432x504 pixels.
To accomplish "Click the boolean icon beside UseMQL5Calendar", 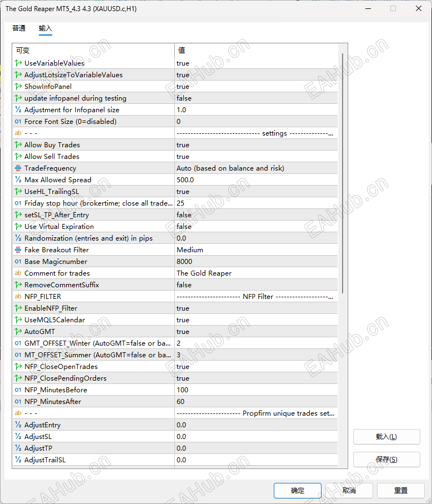I will pyautogui.click(x=18, y=320).
